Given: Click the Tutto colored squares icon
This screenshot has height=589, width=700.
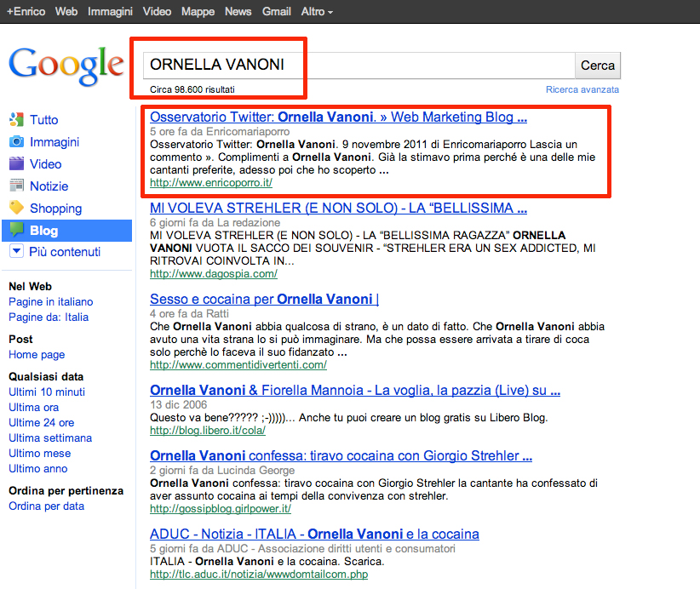Looking at the screenshot, I should 16,119.
